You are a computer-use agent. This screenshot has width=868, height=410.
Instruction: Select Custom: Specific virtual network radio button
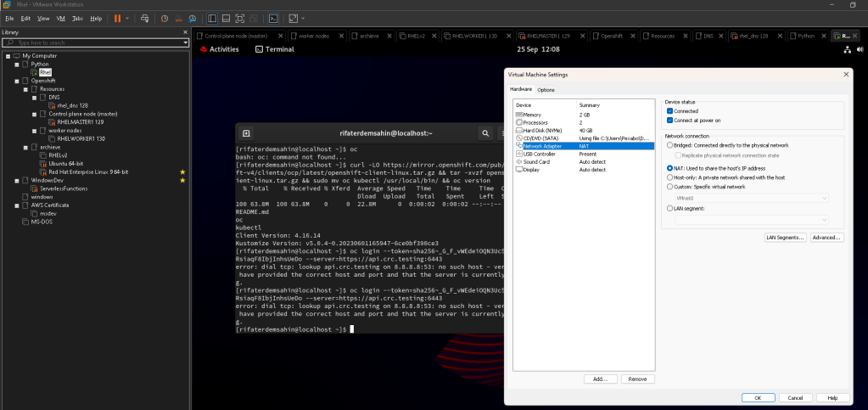669,187
